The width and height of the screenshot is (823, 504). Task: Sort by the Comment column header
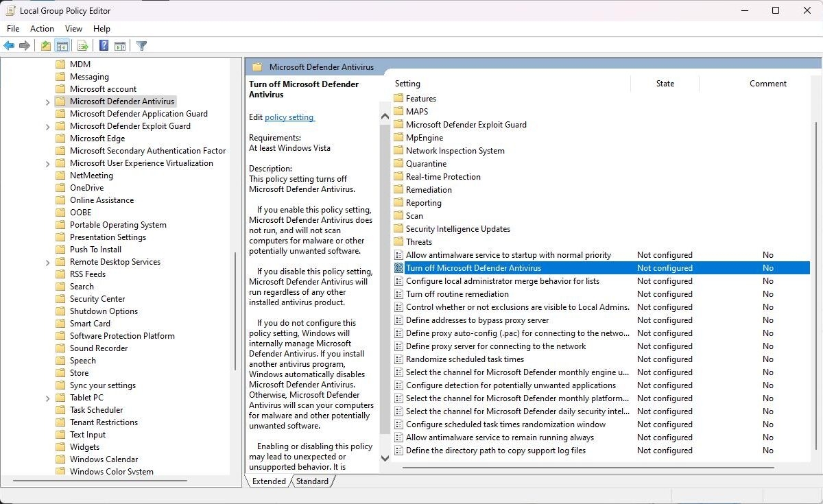[x=767, y=84]
